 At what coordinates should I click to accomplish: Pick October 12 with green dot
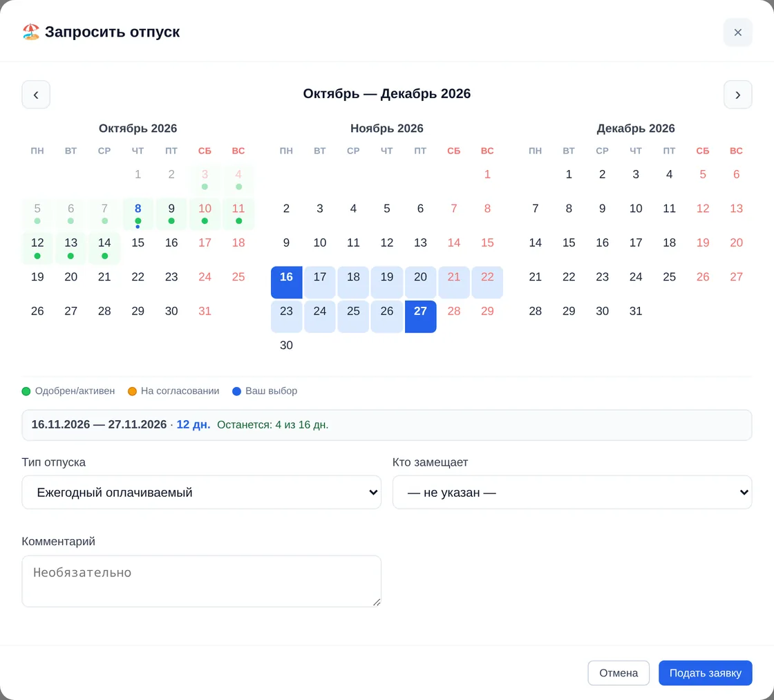click(x=37, y=248)
